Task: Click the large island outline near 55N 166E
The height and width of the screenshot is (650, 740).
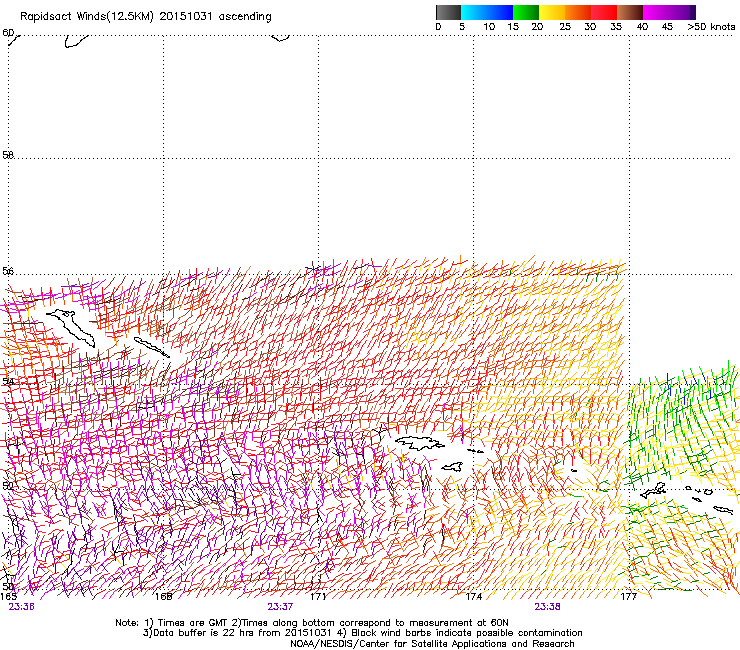Action: coord(71,328)
